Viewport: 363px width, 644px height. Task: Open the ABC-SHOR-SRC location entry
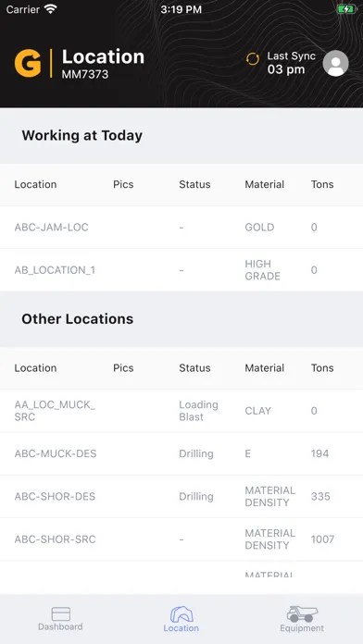[181, 539]
